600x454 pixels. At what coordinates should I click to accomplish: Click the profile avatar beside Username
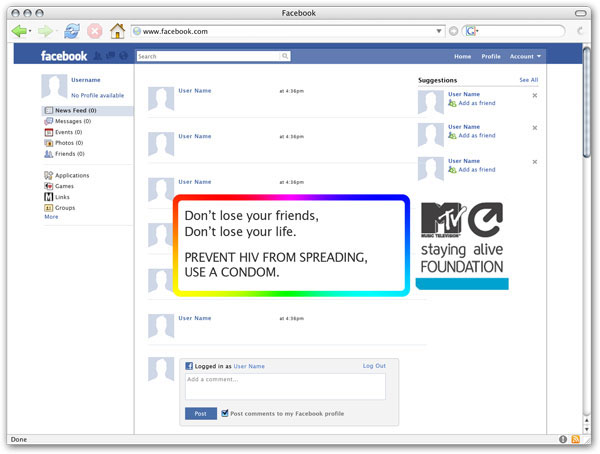coord(54,87)
